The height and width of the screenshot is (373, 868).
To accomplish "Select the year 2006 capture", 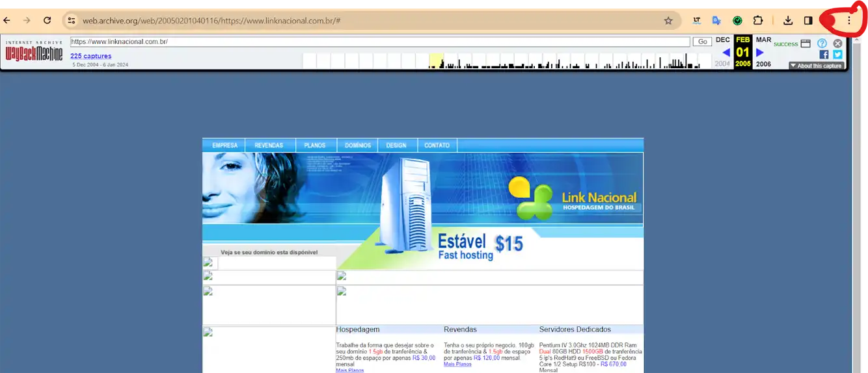I will coord(763,64).
